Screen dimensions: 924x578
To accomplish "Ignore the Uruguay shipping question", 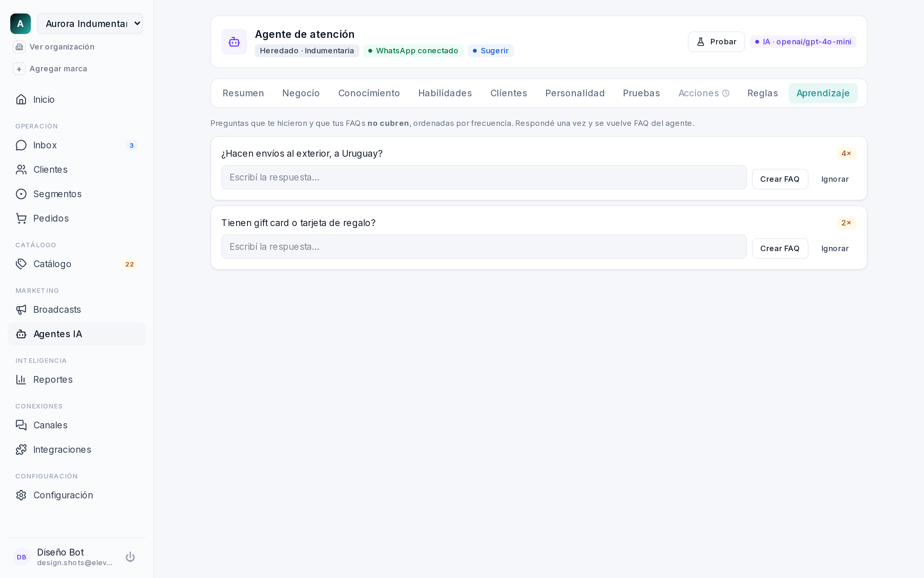I will 835,179.
